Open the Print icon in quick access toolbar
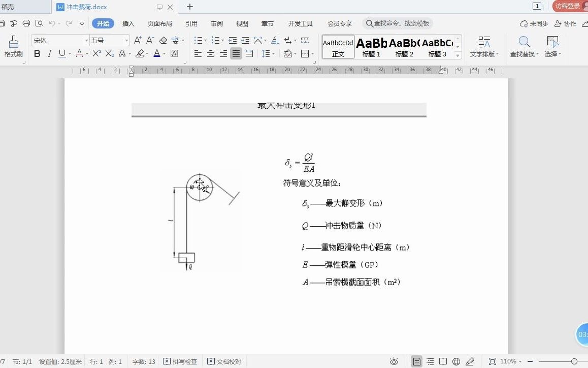 [x=25, y=23]
